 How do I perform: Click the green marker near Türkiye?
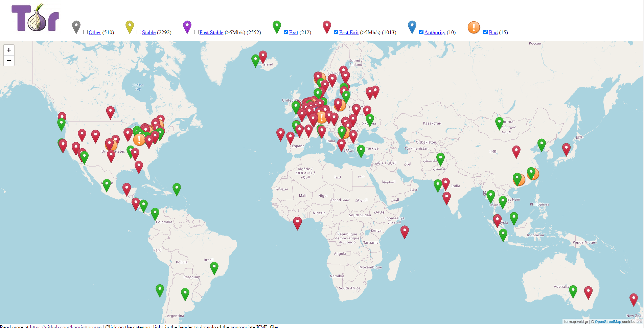[361, 150]
